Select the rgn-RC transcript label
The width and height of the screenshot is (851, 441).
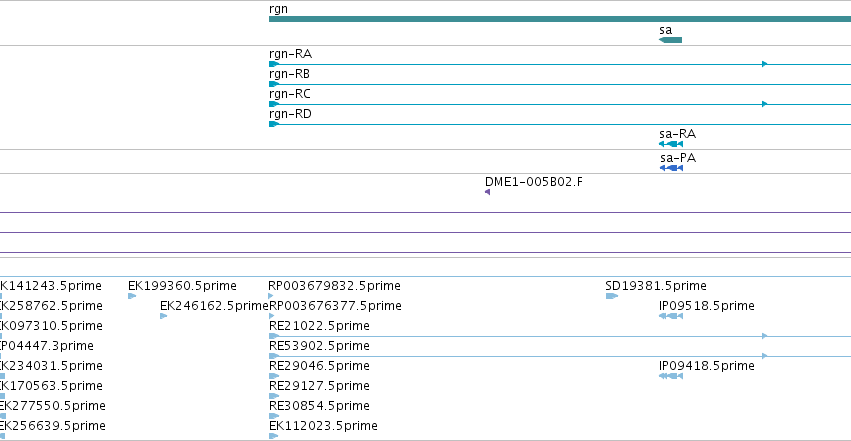[x=290, y=94]
